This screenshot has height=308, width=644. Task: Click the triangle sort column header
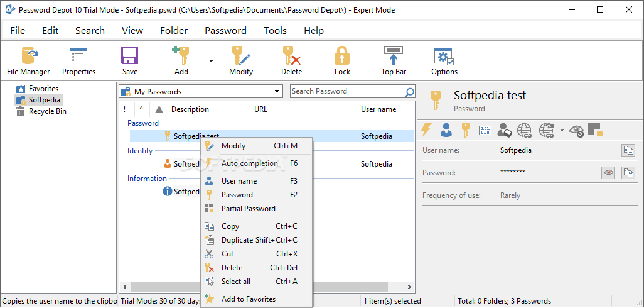pyautogui.click(x=159, y=109)
